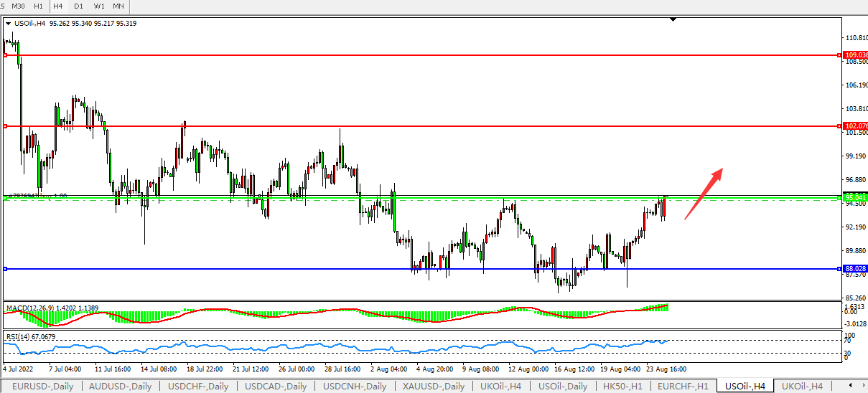This screenshot has width=868, height=393.
Task: Select the MN monthly timeframe button
Action: pos(118,6)
